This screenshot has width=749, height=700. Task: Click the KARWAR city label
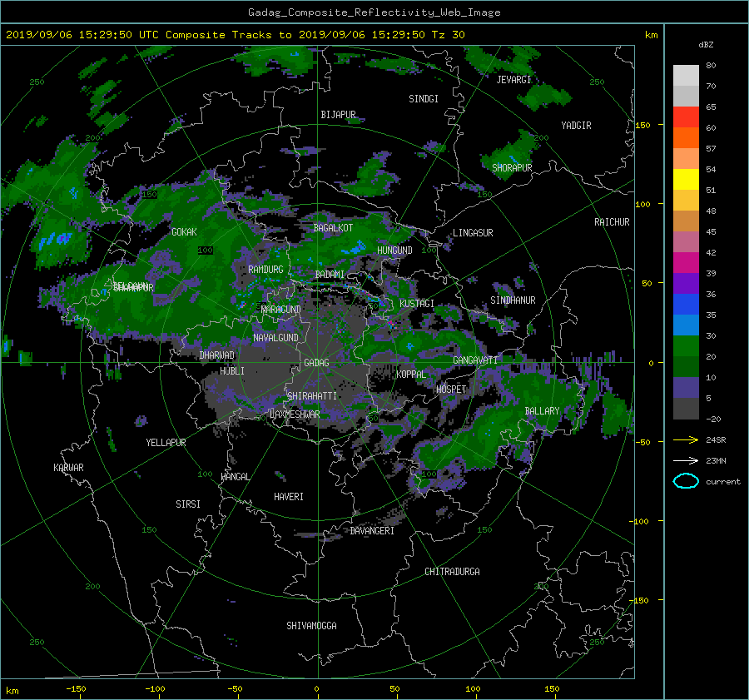pos(68,468)
